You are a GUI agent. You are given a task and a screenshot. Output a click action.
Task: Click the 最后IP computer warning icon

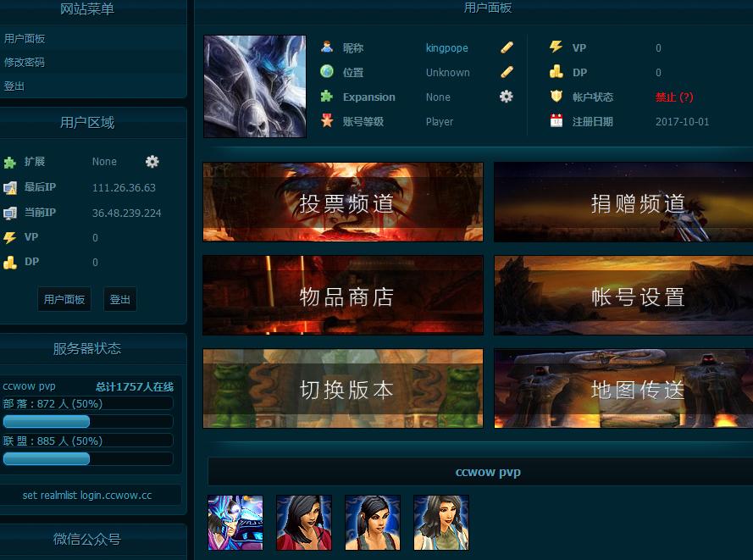(x=8, y=187)
